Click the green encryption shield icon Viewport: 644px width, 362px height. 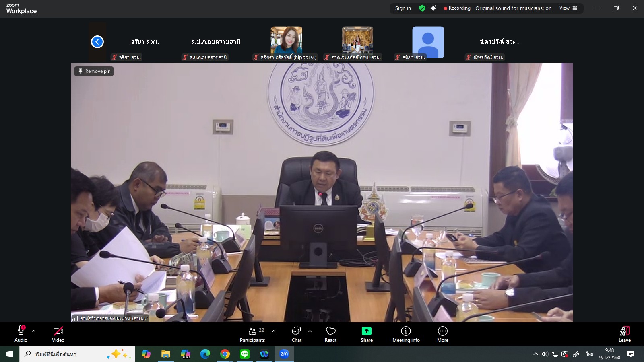(422, 8)
